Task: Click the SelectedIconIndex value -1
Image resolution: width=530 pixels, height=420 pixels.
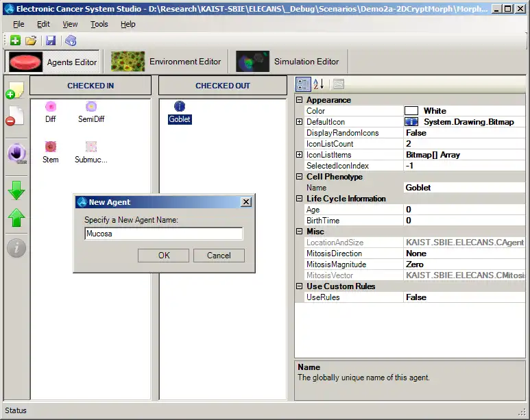Action: [464, 166]
